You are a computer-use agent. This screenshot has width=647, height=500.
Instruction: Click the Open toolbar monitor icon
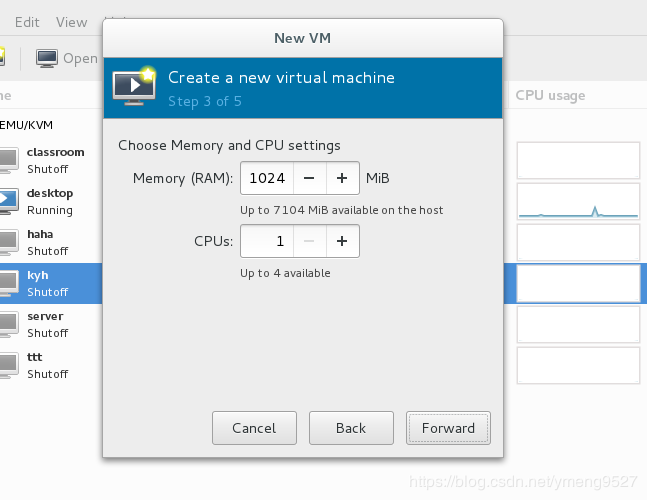point(47,58)
